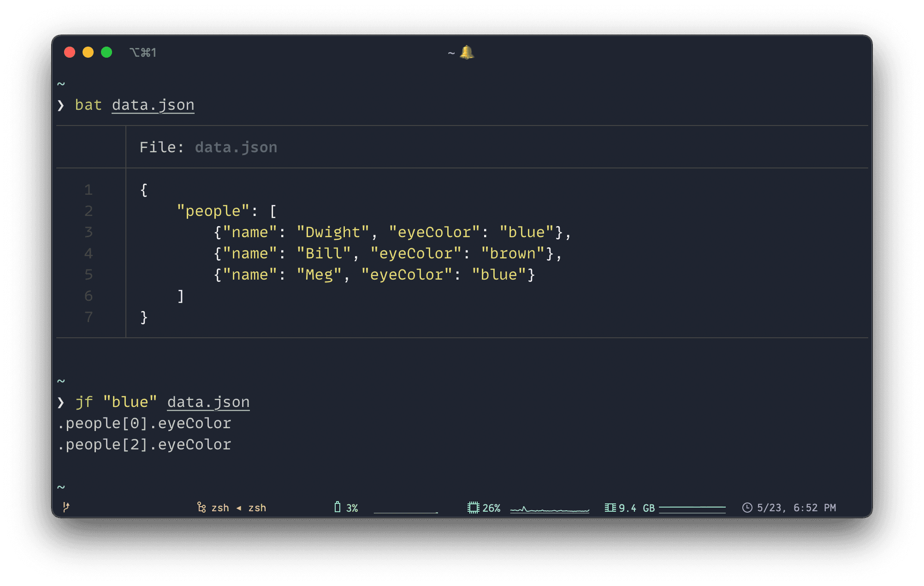Click the CPU usage sparkline graph
This screenshot has height=586, width=924.
click(550, 509)
